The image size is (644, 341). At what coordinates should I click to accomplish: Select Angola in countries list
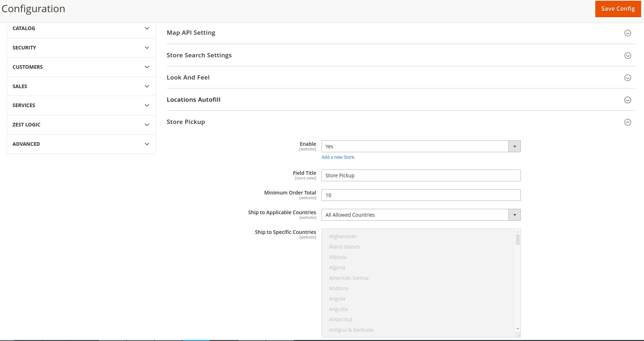click(x=337, y=299)
